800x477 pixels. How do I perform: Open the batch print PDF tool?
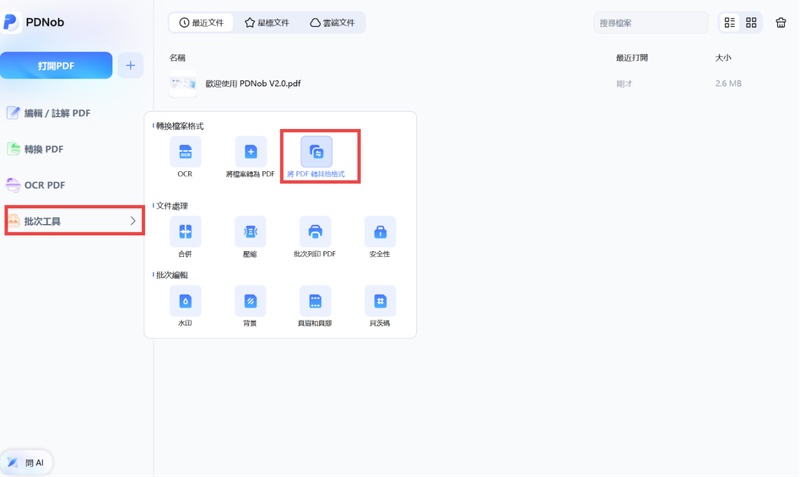click(x=315, y=232)
